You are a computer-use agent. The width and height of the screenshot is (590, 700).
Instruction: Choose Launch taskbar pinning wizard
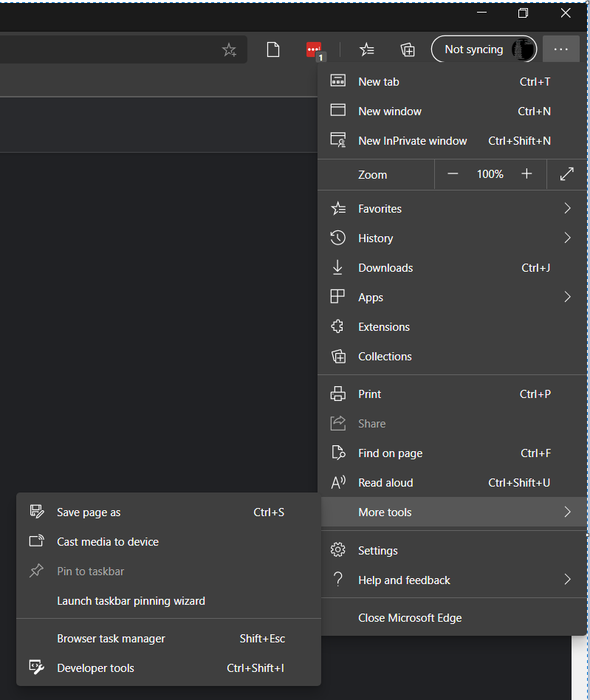[168, 601]
